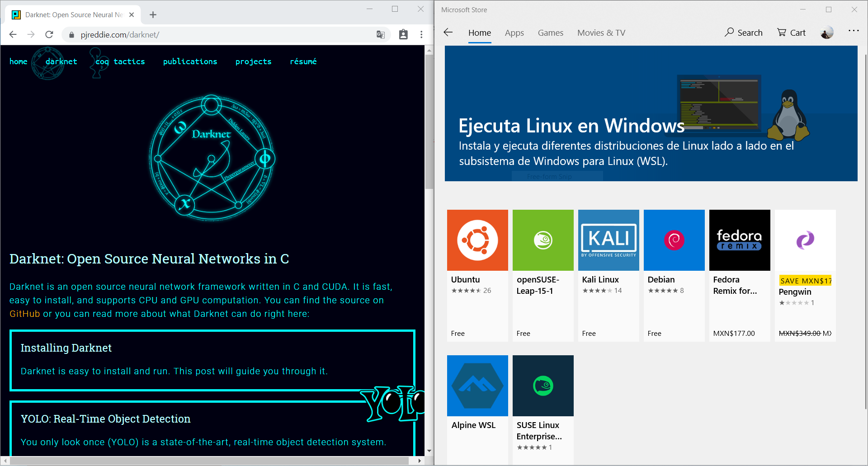Viewport: 868px width, 466px height.
Task: Click the openSUSE-Leap-15-1 app name
Action: coord(538,285)
